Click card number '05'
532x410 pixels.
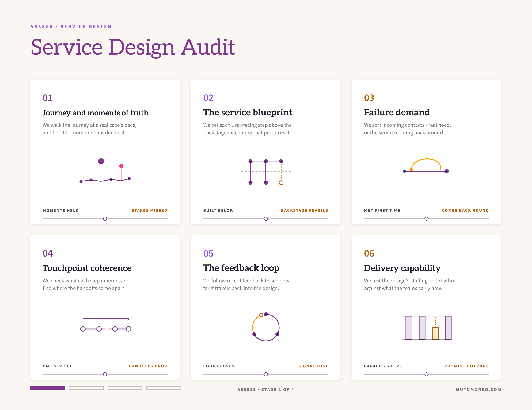208,254
